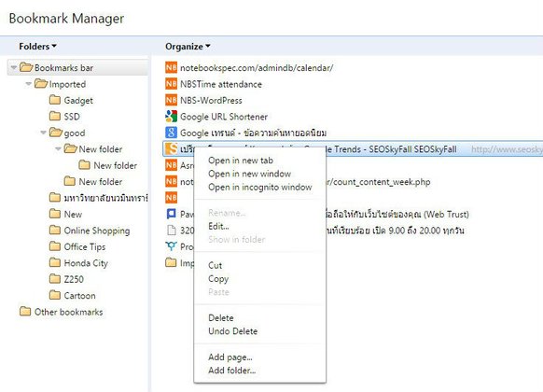Select the Honda City folder label
543x392 pixels.
(86, 263)
